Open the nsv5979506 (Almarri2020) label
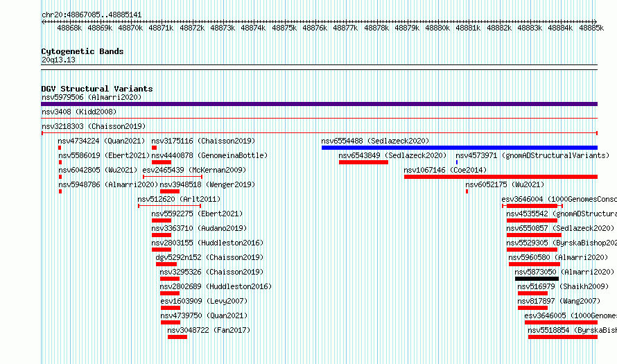 [x=92, y=97]
